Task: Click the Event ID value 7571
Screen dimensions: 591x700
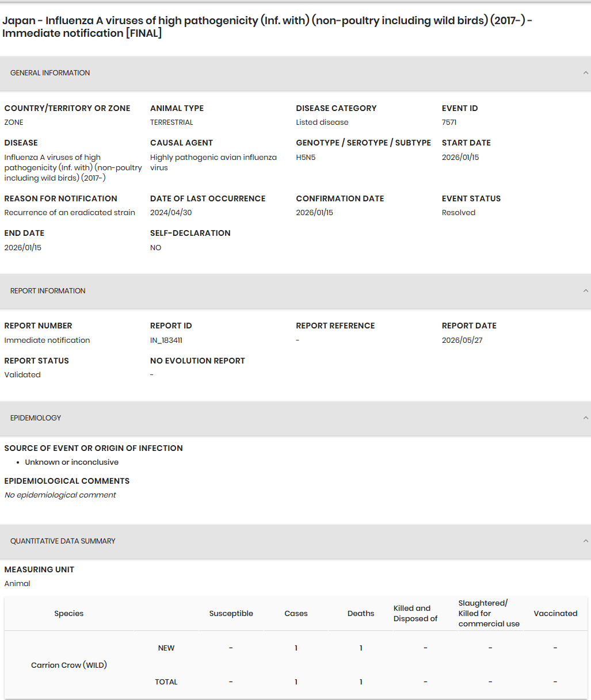Action: pos(449,123)
